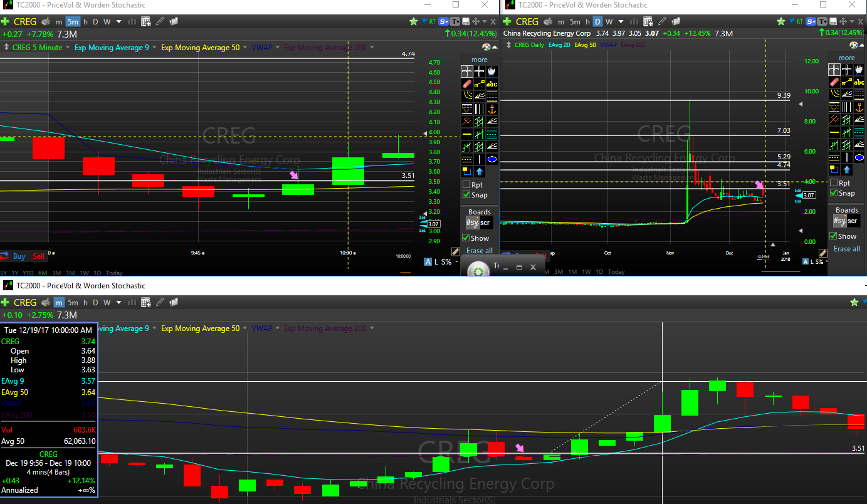This screenshot has width=867, height=504.
Task: Click the calendar grid icon in the daily window
Action: click(648, 21)
